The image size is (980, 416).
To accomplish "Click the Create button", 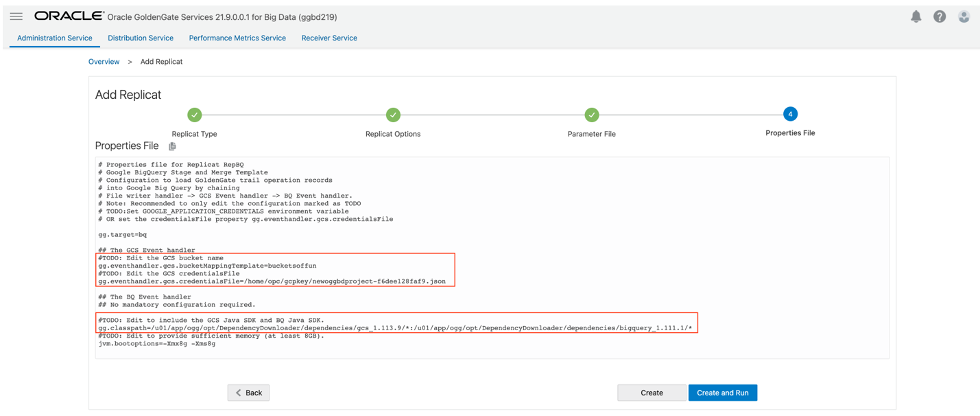I will click(652, 393).
